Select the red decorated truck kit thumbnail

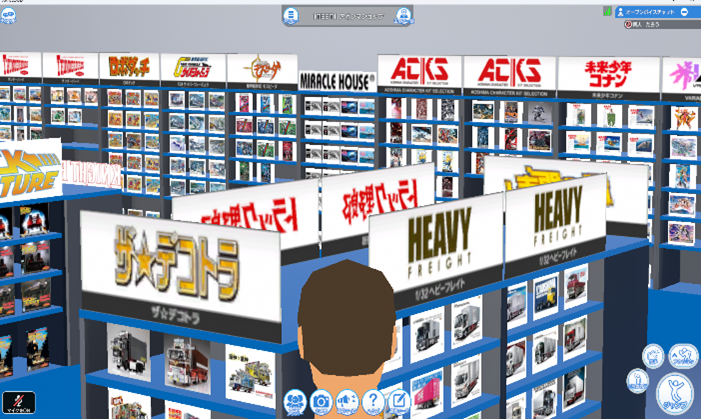click(186, 364)
